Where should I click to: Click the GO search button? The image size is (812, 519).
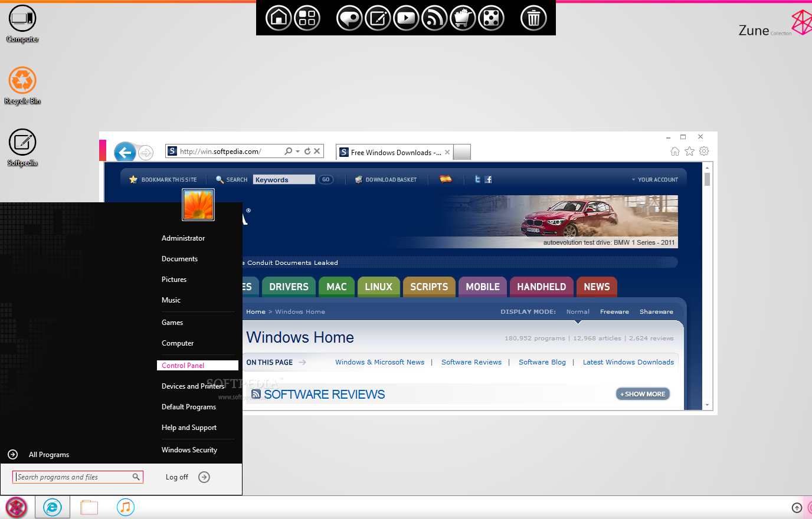[x=326, y=179]
